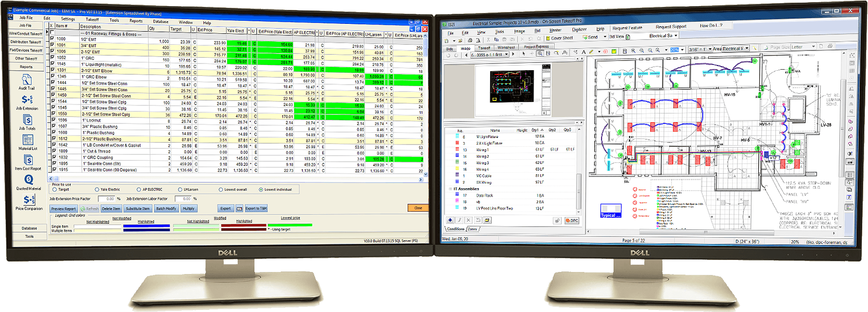The image size is (868, 312).
Task: Click the orange Close button
Action: [x=418, y=208]
